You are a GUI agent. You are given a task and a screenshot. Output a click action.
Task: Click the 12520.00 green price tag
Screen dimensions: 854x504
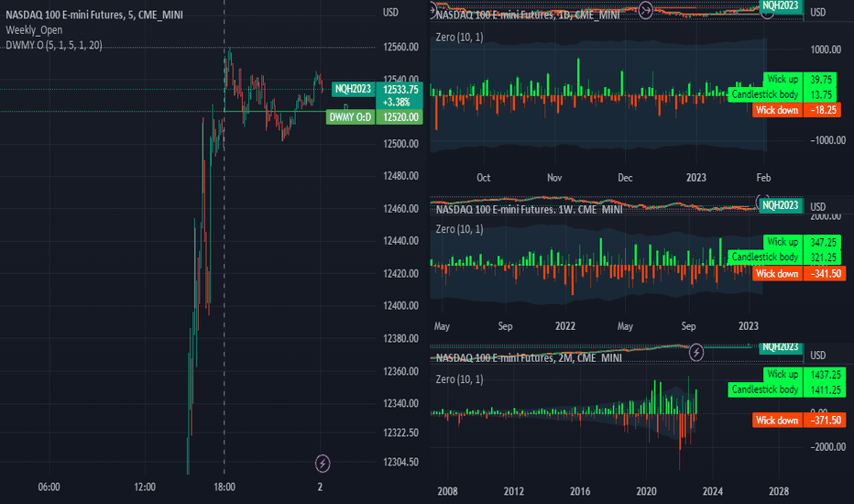coord(400,116)
